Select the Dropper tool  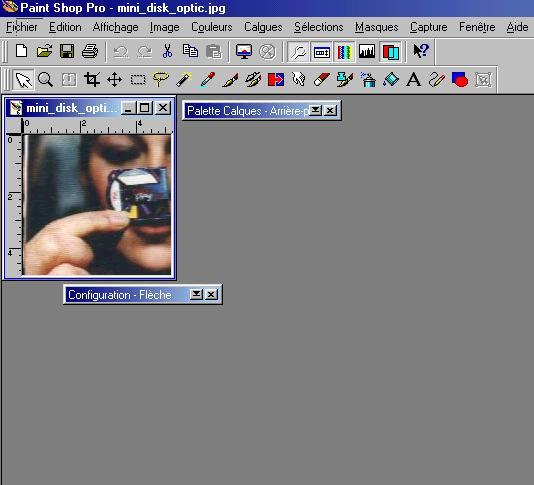[x=207, y=80]
